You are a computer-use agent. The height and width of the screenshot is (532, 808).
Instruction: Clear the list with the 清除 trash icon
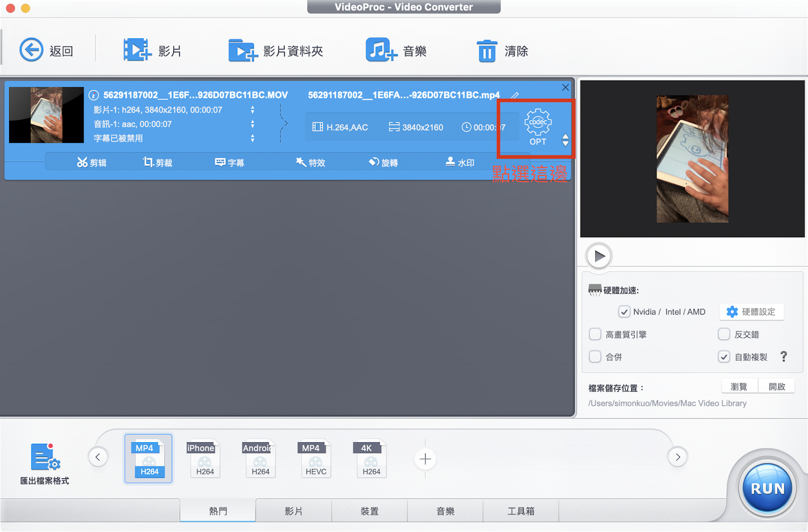tap(487, 50)
